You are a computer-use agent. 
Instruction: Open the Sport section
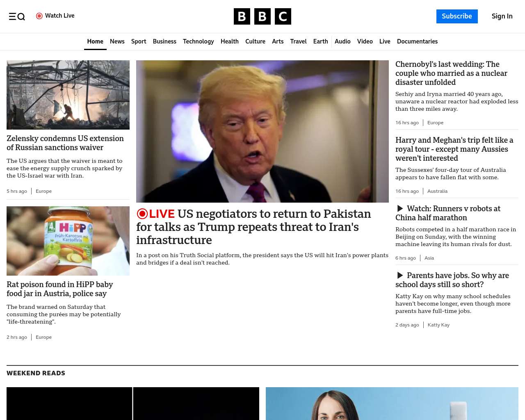point(139,41)
